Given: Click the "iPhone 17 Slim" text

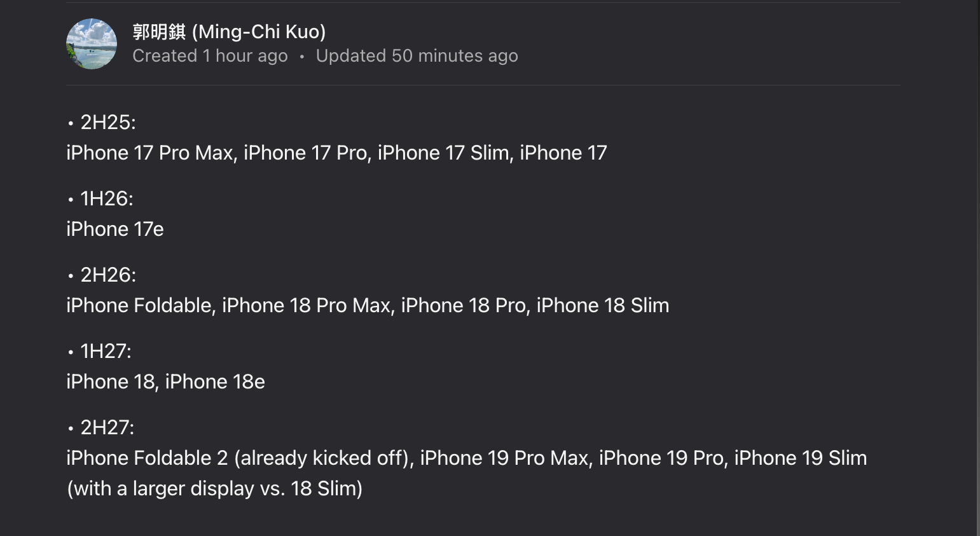Looking at the screenshot, I should click(x=443, y=153).
